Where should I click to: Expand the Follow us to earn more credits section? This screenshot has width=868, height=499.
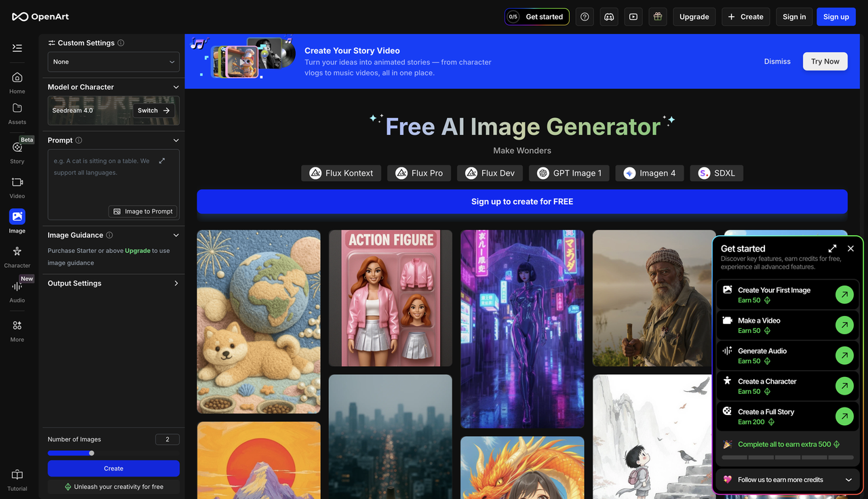coord(787,479)
